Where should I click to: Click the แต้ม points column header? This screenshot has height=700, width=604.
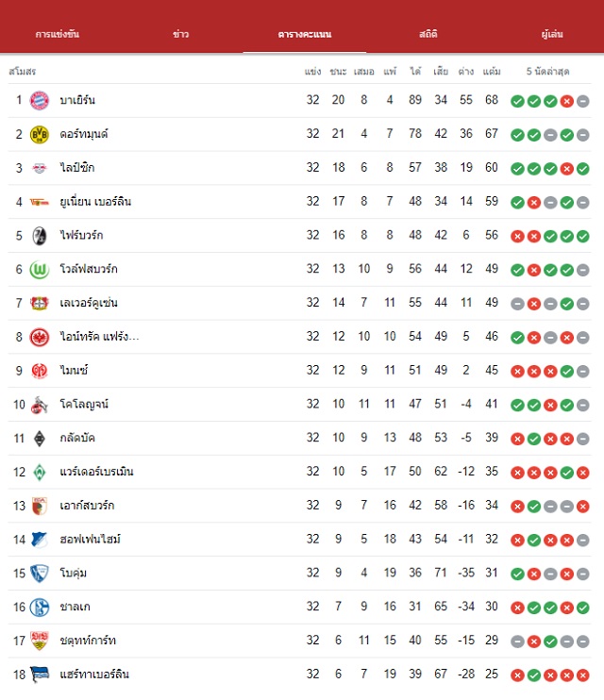[492, 72]
